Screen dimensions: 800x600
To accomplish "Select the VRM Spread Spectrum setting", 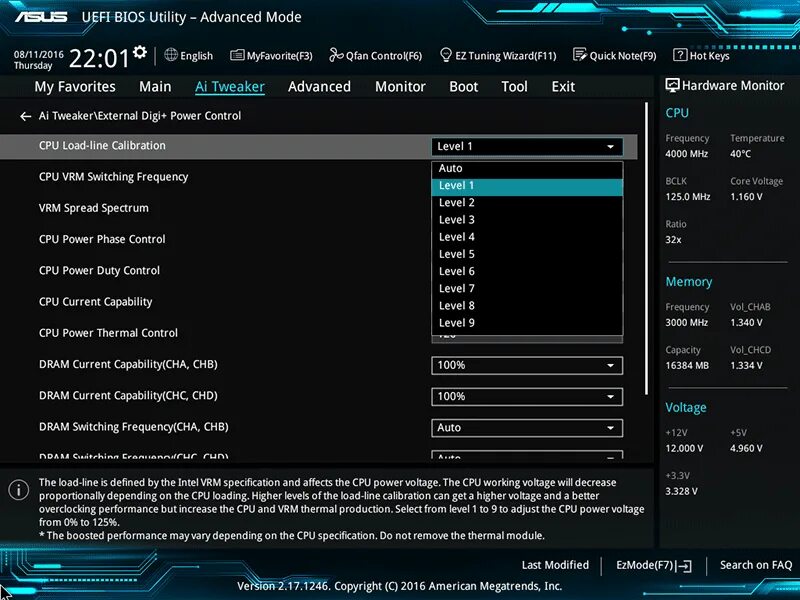I will [94, 208].
